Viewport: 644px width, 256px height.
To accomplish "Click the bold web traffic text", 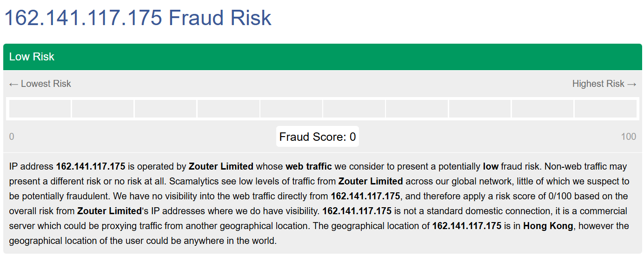I will (x=309, y=166).
